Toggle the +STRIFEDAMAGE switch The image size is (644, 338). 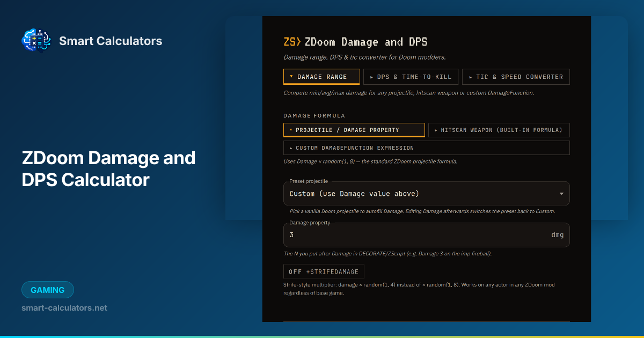pos(324,271)
